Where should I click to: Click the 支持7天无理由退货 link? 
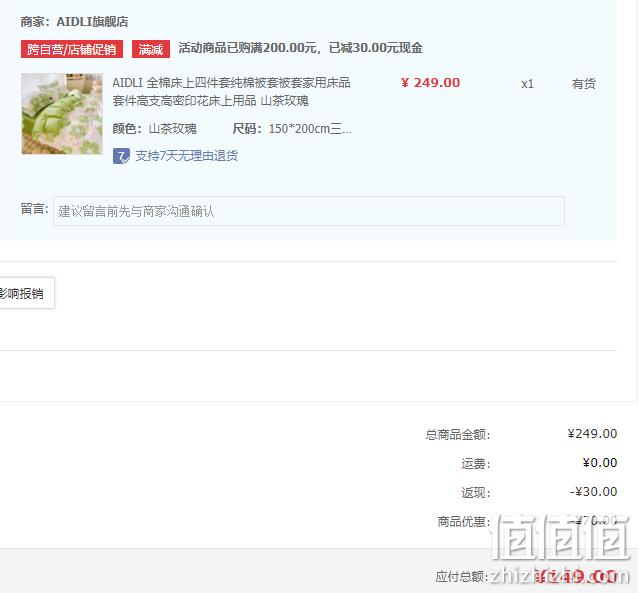[186, 156]
